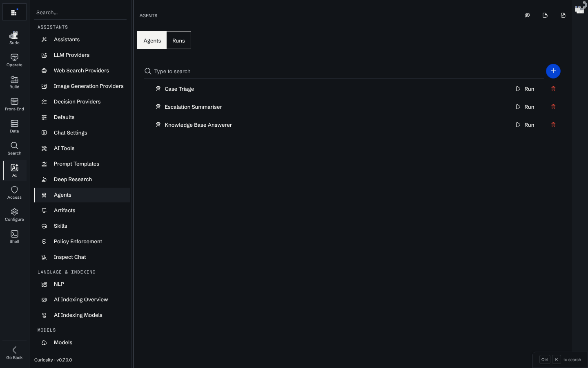The image size is (588, 368).
Task: Launch the Shell section
Action: [14, 237]
